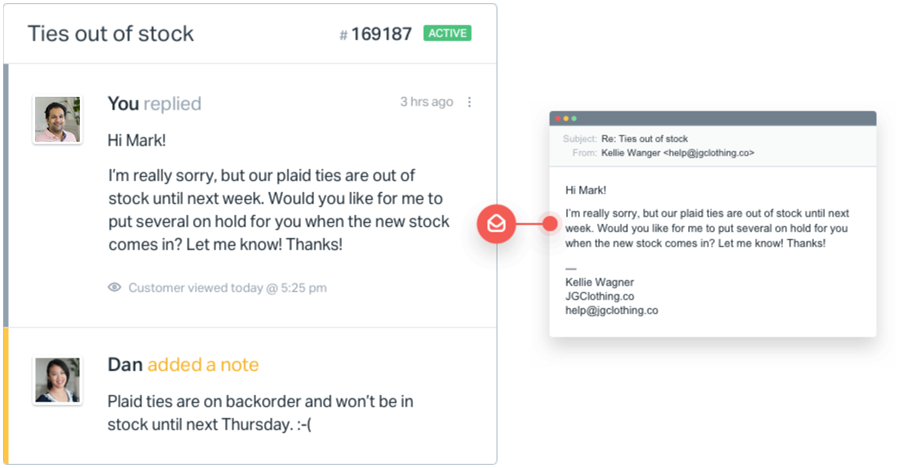This screenshot has width=900, height=468.
Task: Click your profile avatar on the reply
Action: pyautogui.click(x=56, y=120)
